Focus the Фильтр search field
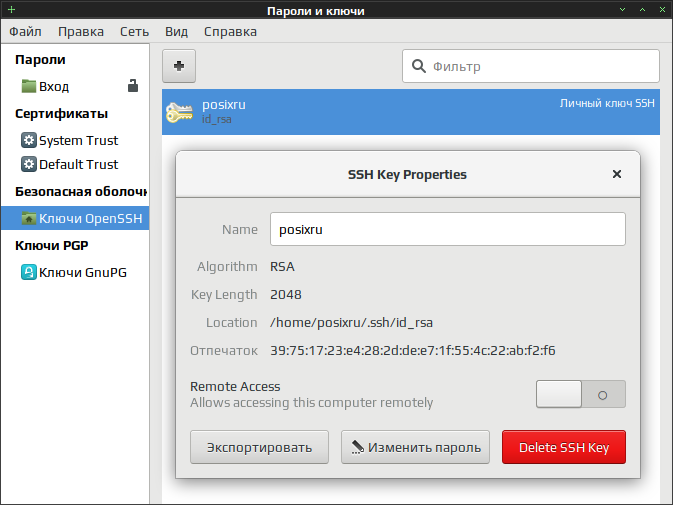 [x=531, y=66]
